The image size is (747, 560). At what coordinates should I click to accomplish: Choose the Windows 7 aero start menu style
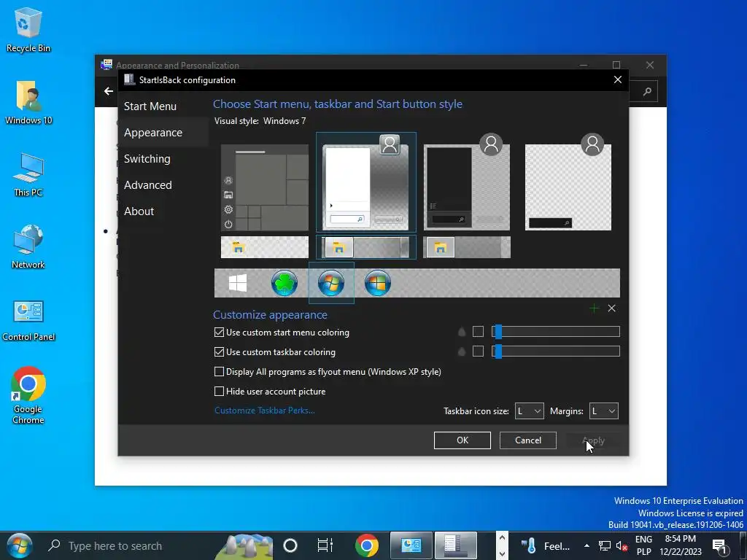[x=366, y=182]
